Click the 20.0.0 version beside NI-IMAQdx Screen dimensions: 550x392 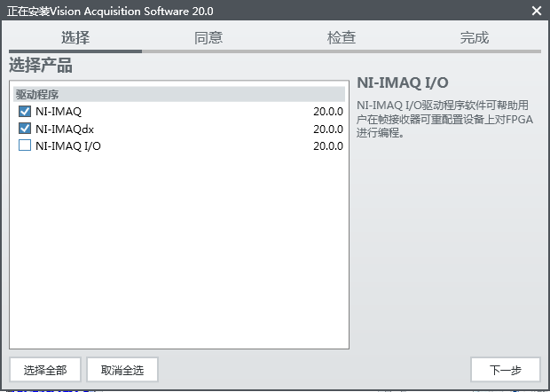pyautogui.click(x=327, y=129)
